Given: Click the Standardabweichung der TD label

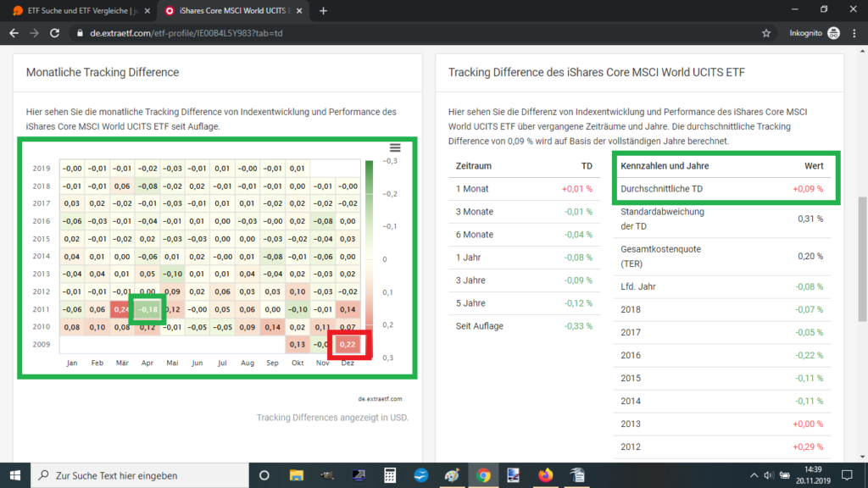Looking at the screenshot, I should [662, 219].
